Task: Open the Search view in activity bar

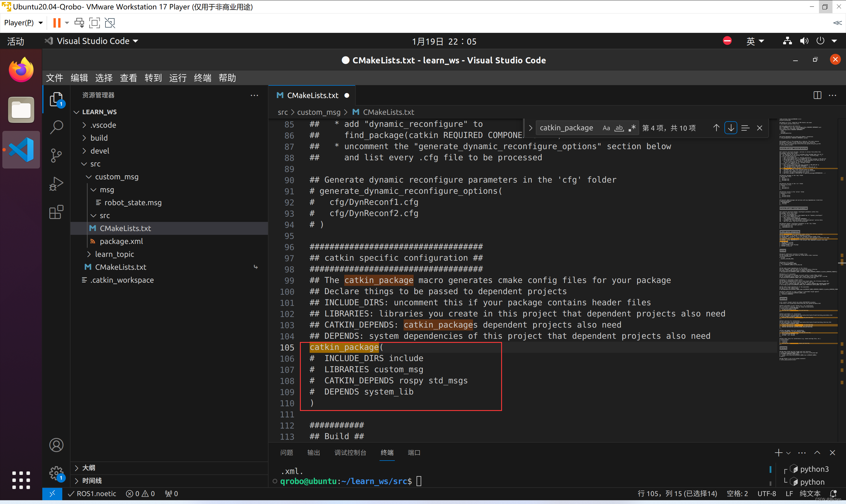Action: click(56, 127)
